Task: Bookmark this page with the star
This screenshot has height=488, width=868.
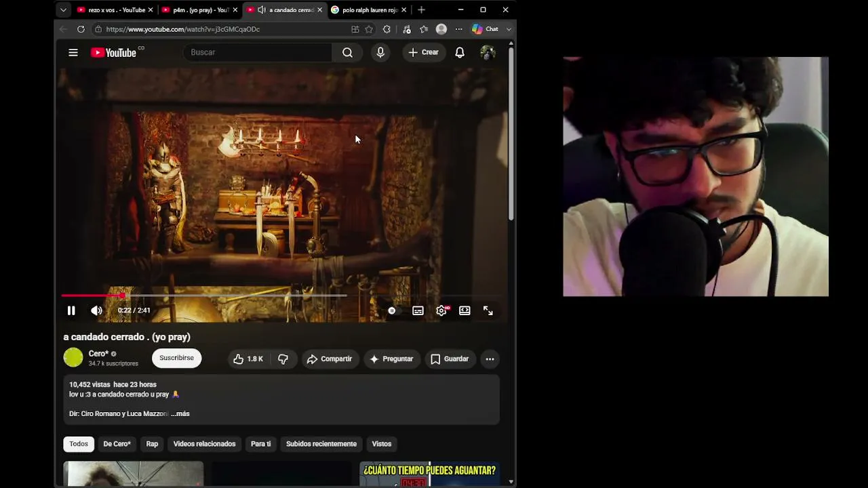Action: tap(369, 29)
